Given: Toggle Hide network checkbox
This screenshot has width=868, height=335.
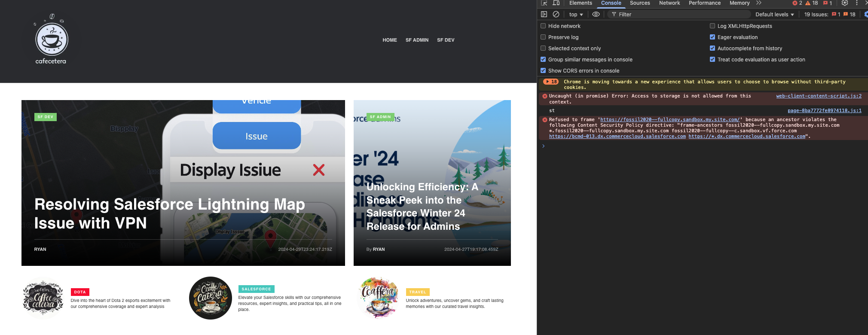Looking at the screenshot, I should (x=543, y=26).
